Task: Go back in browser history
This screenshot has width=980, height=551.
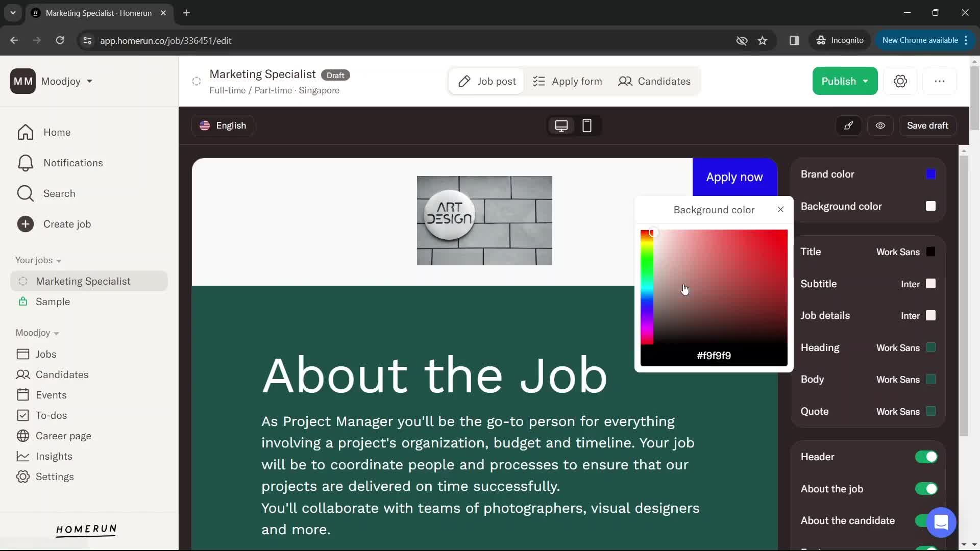Action: [x=14, y=40]
